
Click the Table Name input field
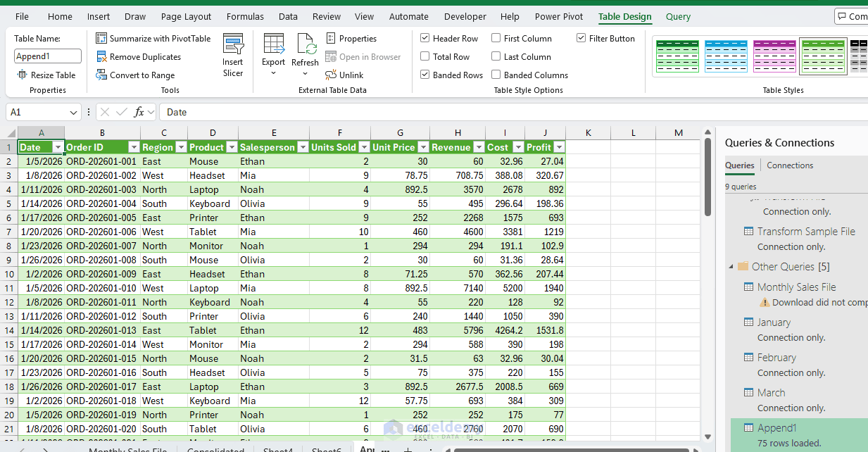point(48,56)
